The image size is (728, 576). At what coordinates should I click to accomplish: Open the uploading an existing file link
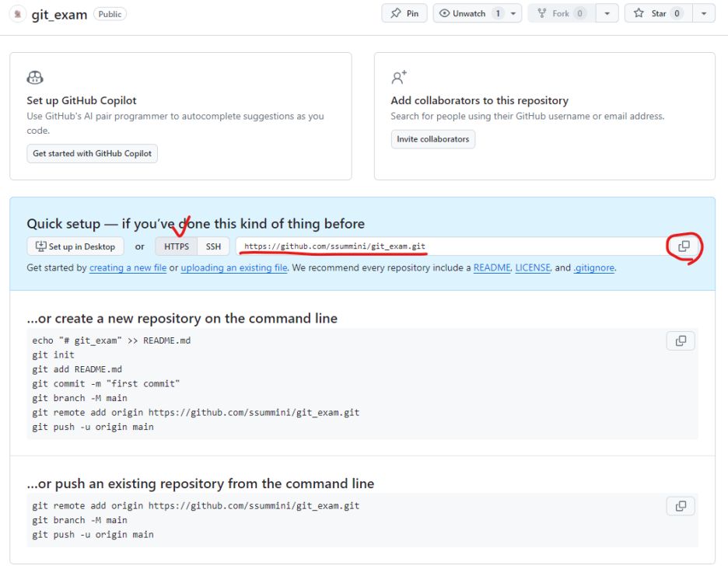click(x=234, y=268)
